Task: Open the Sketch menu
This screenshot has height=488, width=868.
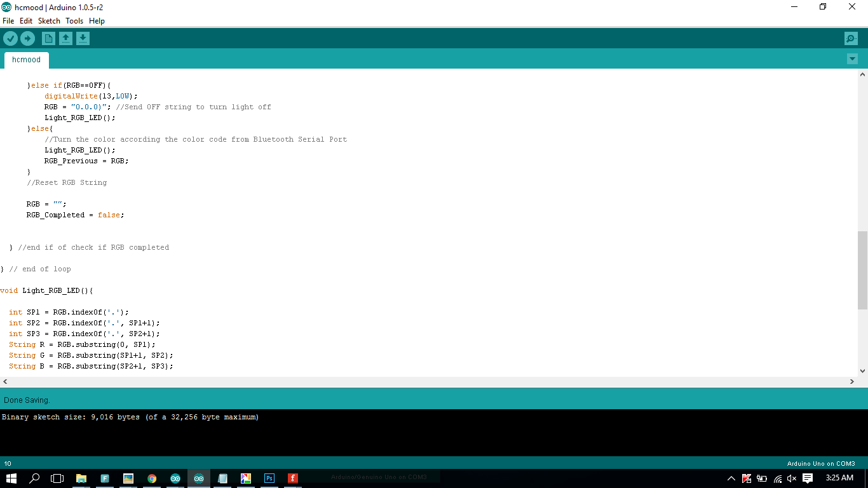Action: point(49,20)
